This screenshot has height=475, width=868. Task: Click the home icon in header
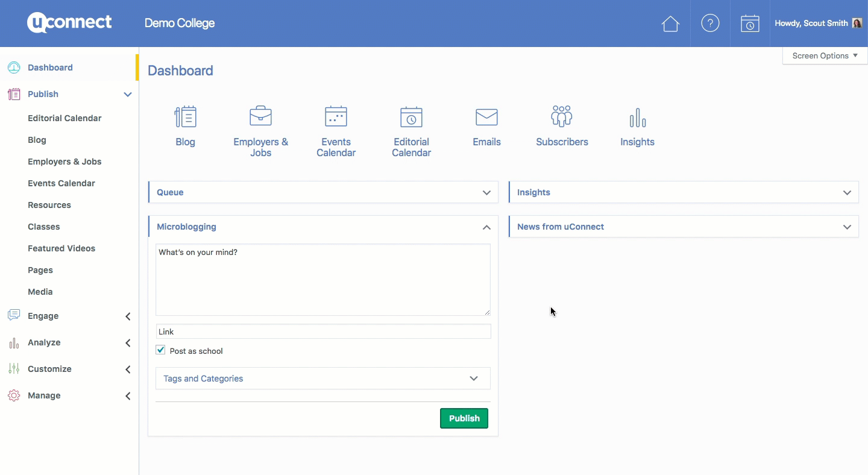pyautogui.click(x=670, y=24)
